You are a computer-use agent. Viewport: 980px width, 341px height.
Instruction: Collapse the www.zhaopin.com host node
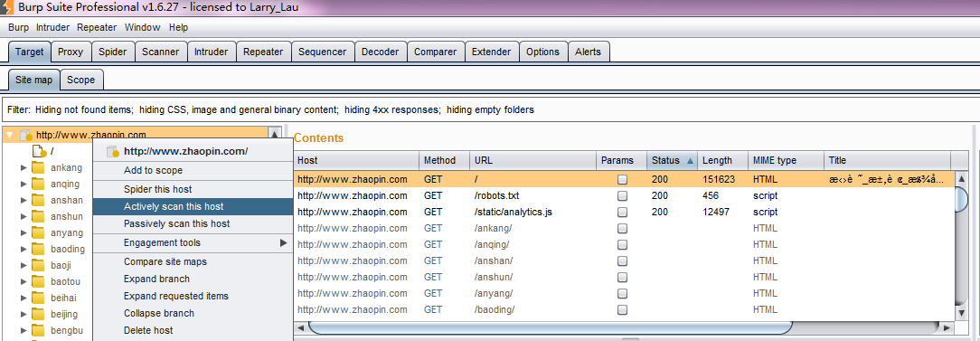click(9, 135)
